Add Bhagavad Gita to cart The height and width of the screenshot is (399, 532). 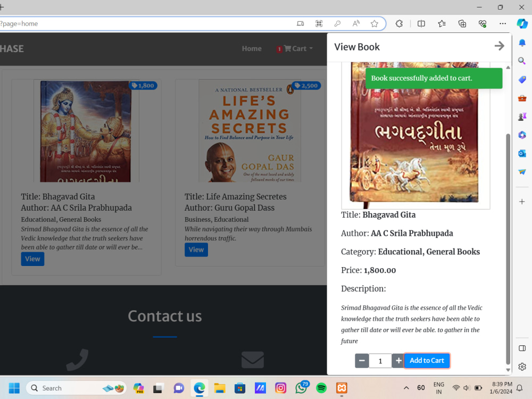[x=427, y=361]
